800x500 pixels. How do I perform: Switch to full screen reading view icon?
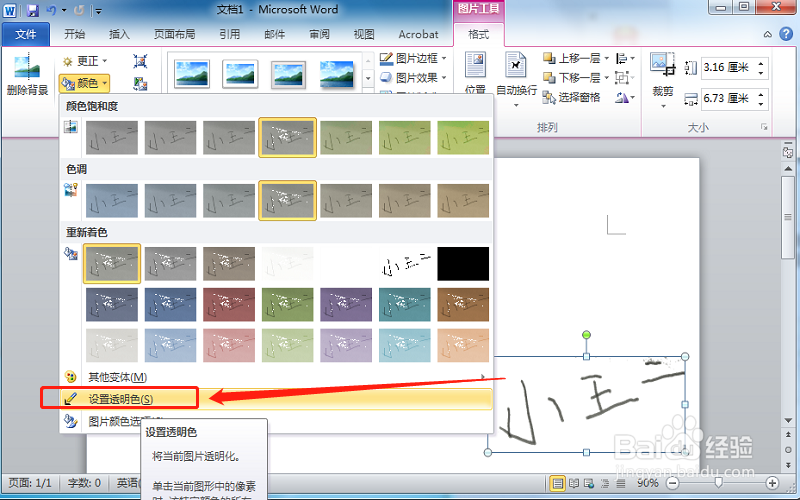(x=574, y=483)
